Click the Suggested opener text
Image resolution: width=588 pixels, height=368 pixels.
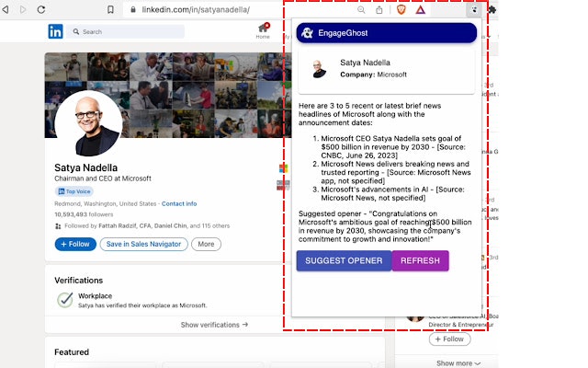click(x=385, y=226)
